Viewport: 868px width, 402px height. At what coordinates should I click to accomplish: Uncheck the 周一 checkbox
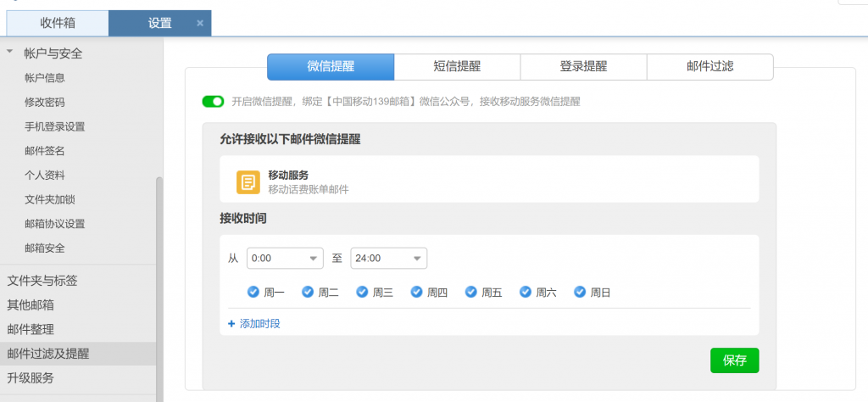click(253, 292)
